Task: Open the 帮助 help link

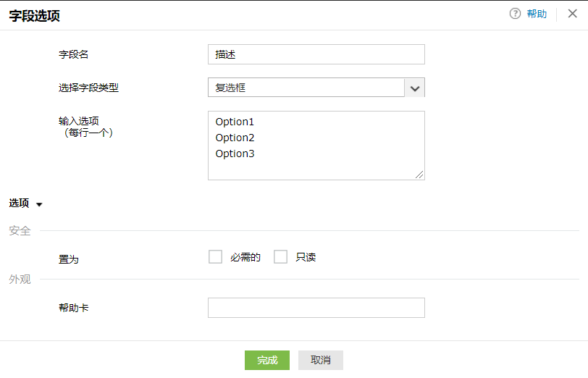Action: [x=537, y=14]
